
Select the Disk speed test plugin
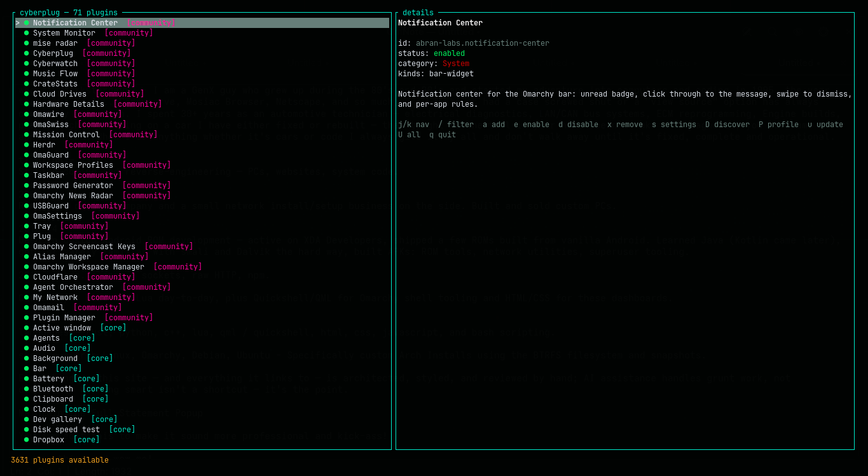[x=202, y=430]
